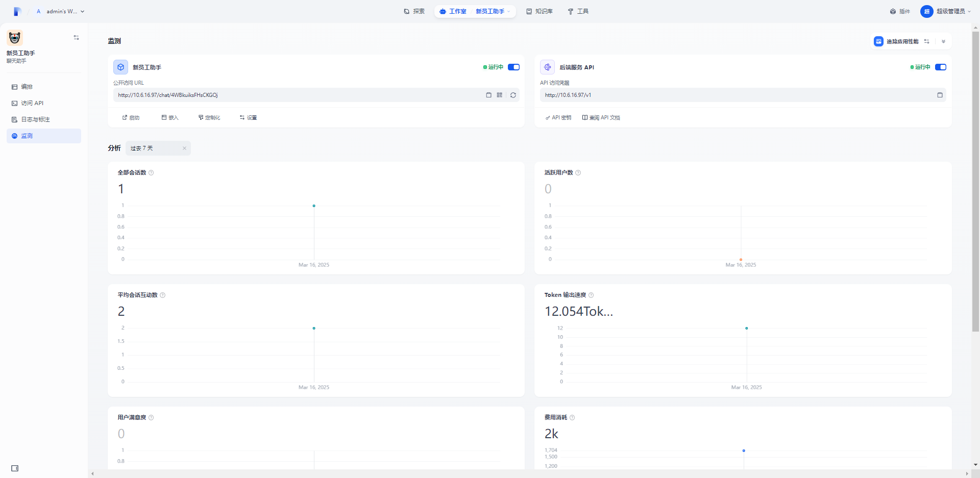This screenshot has width=980, height=478.
Task: Open the 探索 (Explore) tab
Action: click(414, 11)
